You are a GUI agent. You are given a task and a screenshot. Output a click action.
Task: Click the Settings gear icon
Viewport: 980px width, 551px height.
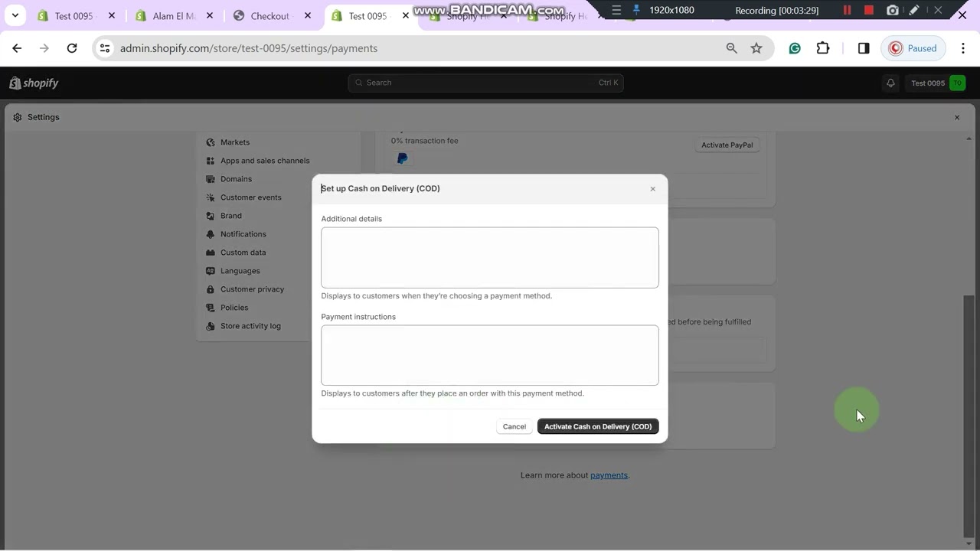click(18, 117)
